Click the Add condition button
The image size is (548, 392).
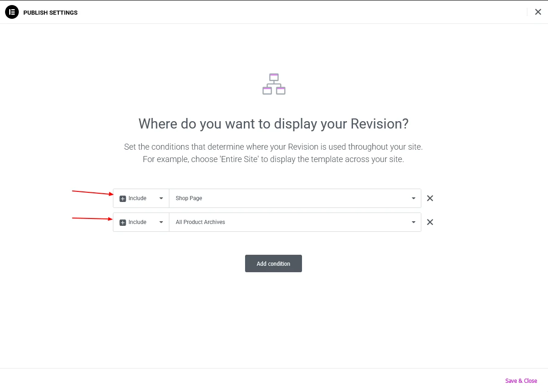pos(274,263)
